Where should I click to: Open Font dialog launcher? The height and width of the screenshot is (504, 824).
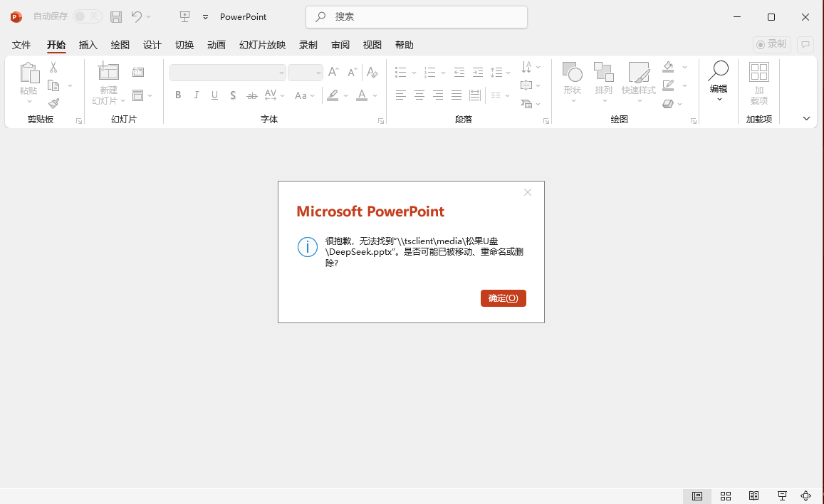click(x=381, y=121)
